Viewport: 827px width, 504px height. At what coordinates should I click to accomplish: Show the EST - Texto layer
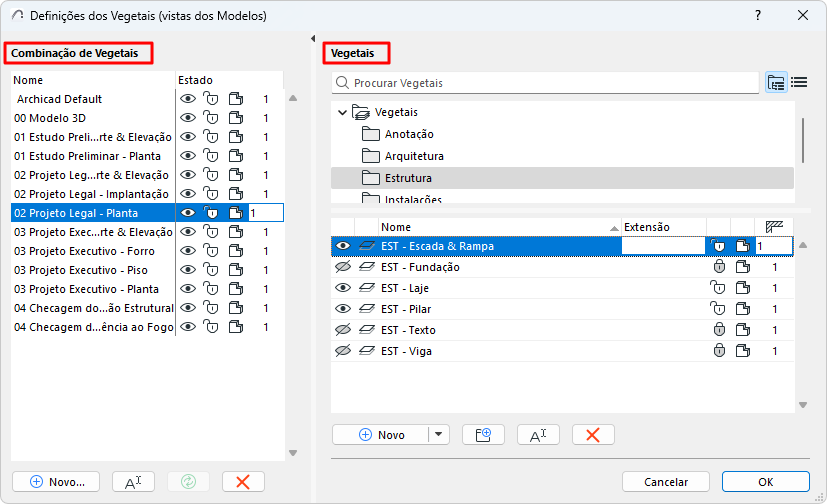(x=343, y=330)
